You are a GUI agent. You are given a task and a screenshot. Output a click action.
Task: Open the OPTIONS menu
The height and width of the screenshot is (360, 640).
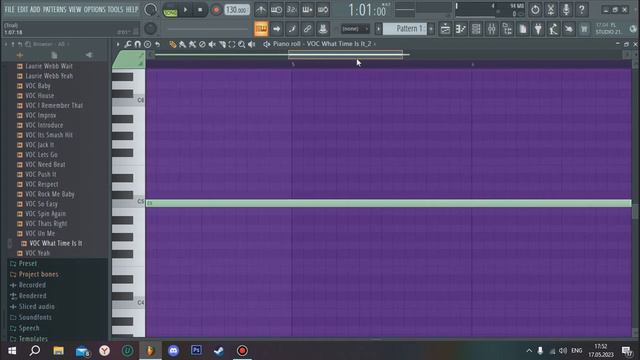pyautogui.click(x=94, y=9)
